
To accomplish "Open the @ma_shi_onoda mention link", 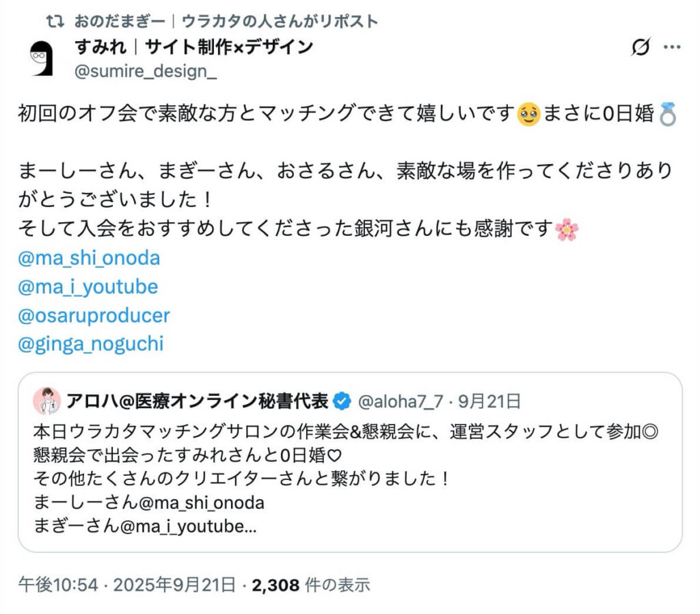I will coord(90,258).
